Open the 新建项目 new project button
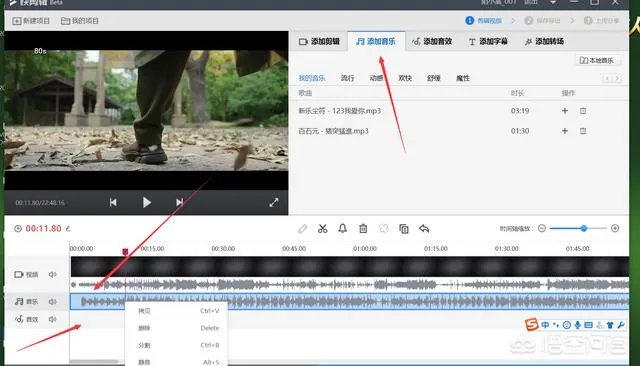Screen dimensions: 640x366 31,21
